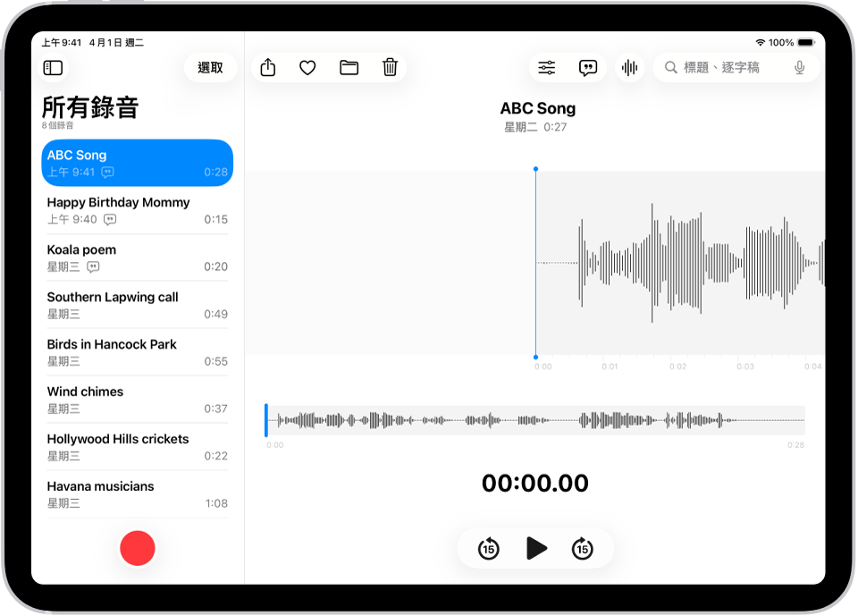Toggle the sidebar visibility

click(53, 67)
